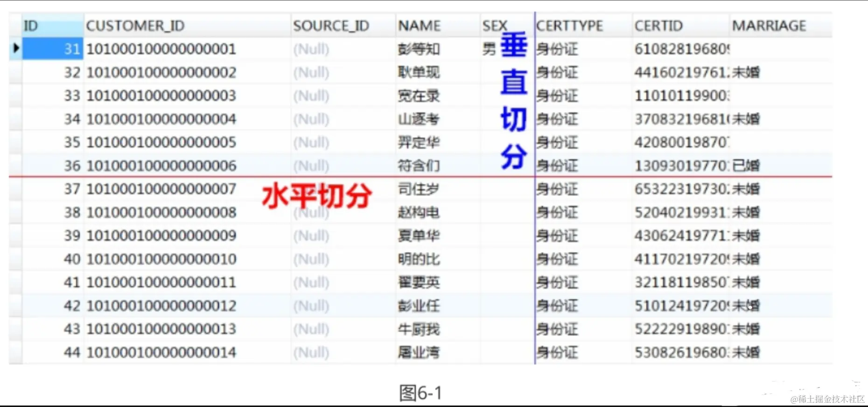This screenshot has width=868, height=407.
Task: Click the current-row arrow indicator on row 31
Action: [x=16, y=48]
